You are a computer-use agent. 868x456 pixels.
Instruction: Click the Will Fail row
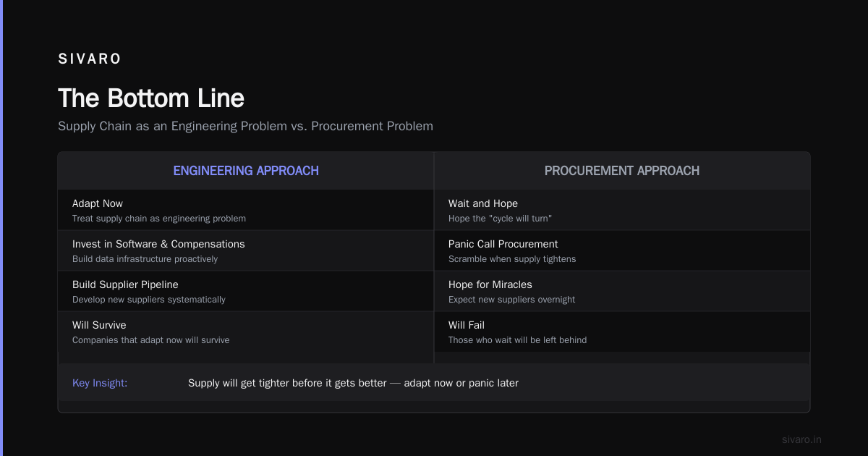click(622, 332)
